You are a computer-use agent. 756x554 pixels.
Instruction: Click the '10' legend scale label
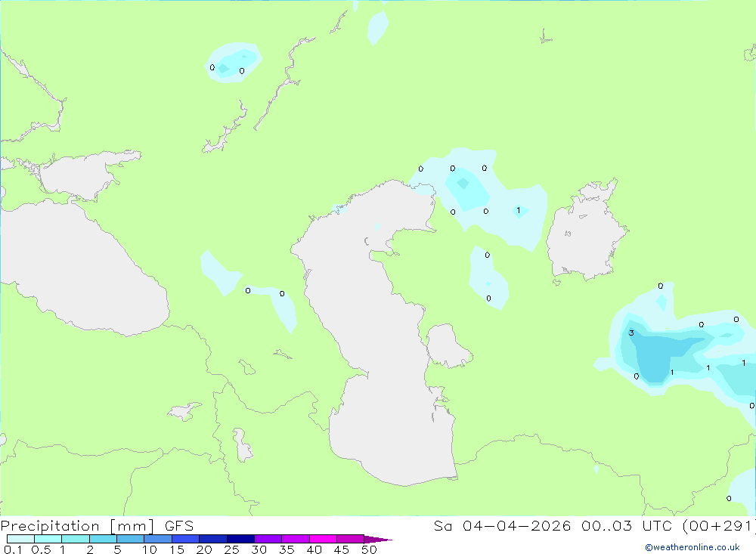point(150,549)
